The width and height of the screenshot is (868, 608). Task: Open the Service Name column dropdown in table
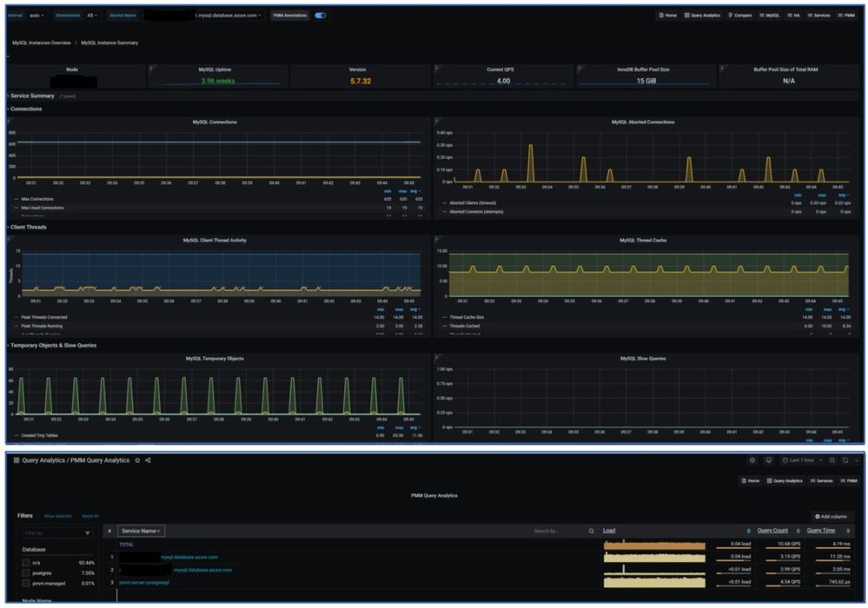[x=141, y=531]
